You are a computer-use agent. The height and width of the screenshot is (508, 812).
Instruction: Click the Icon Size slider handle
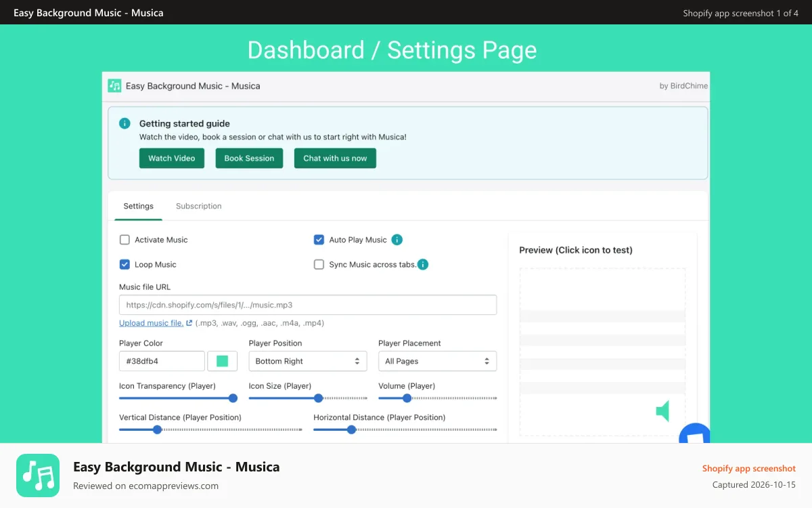point(319,398)
